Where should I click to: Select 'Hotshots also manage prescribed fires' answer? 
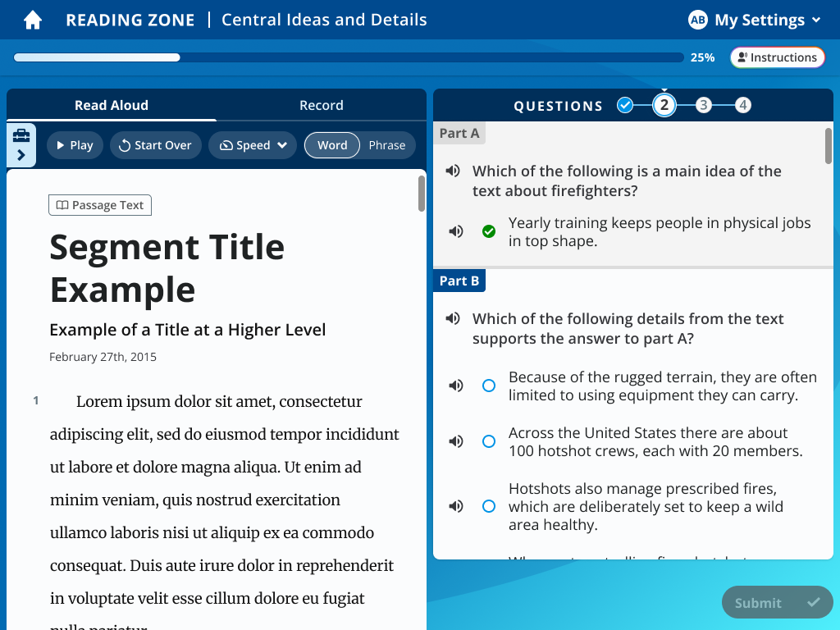(489, 506)
